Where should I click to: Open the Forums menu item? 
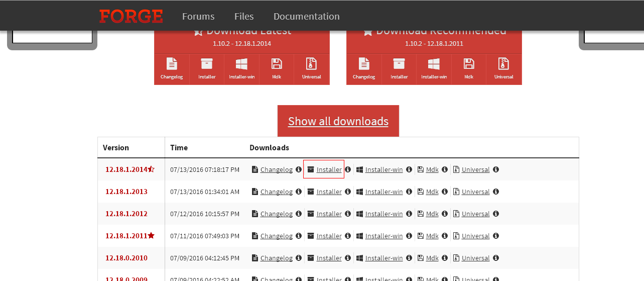tap(198, 16)
